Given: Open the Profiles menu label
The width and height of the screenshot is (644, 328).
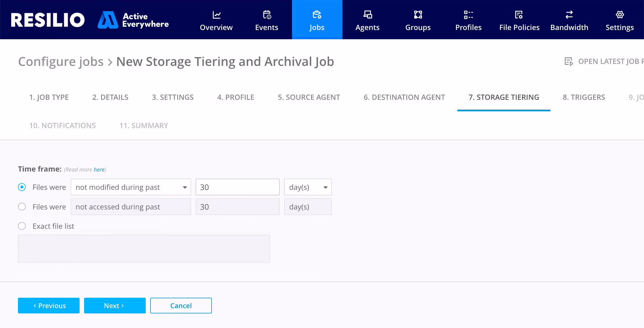Looking at the screenshot, I should [x=468, y=27].
